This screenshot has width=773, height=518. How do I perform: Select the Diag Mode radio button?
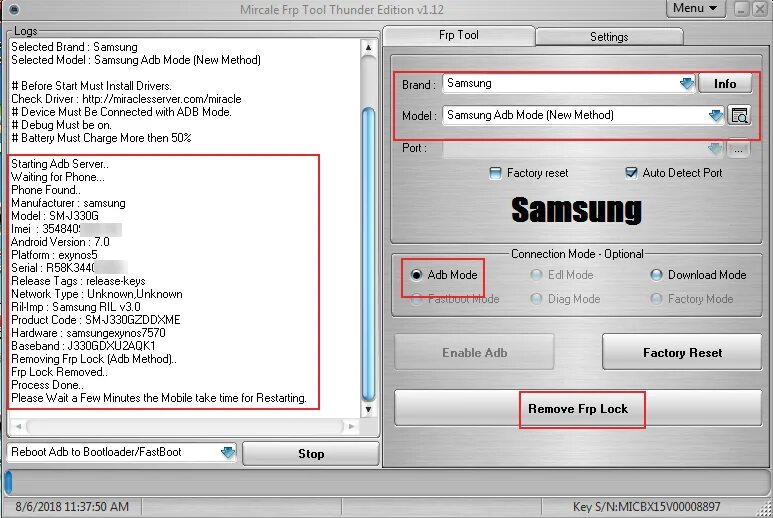click(536, 299)
